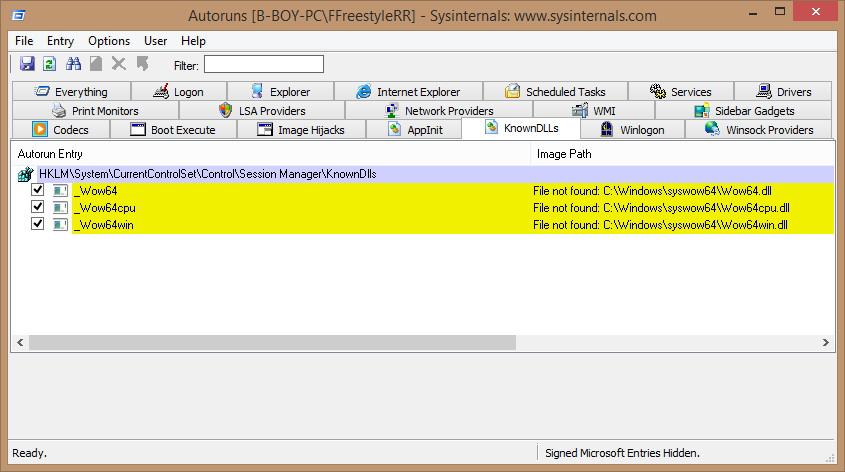Switch to the LSA Providers tab
The height and width of the screenshot is (472, 845).
[262, 111]
